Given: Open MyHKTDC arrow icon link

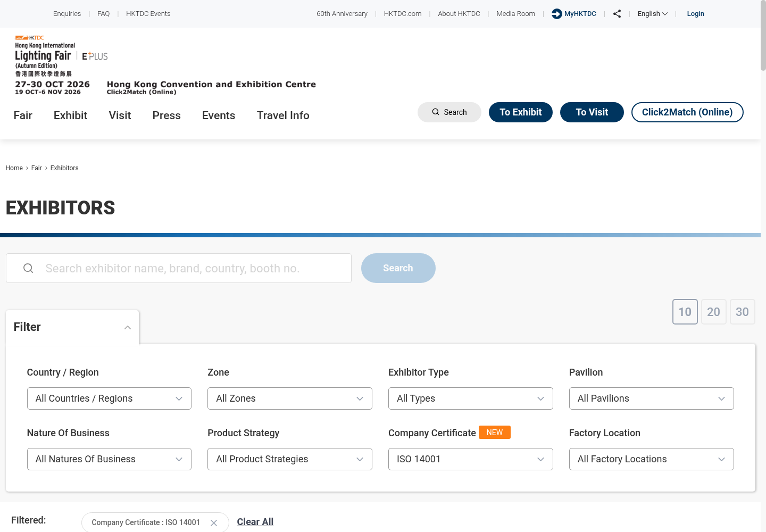Looking at the screenshot, I should click(x=556, y=14).
